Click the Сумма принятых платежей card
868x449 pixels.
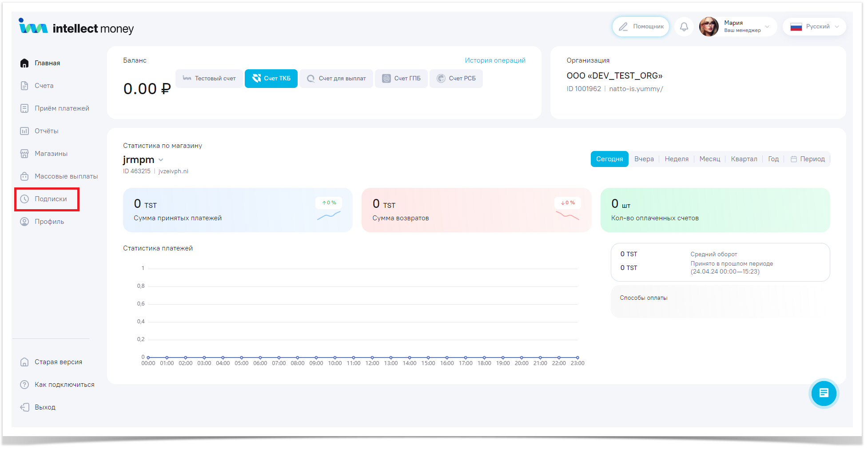tap(237, 210)
